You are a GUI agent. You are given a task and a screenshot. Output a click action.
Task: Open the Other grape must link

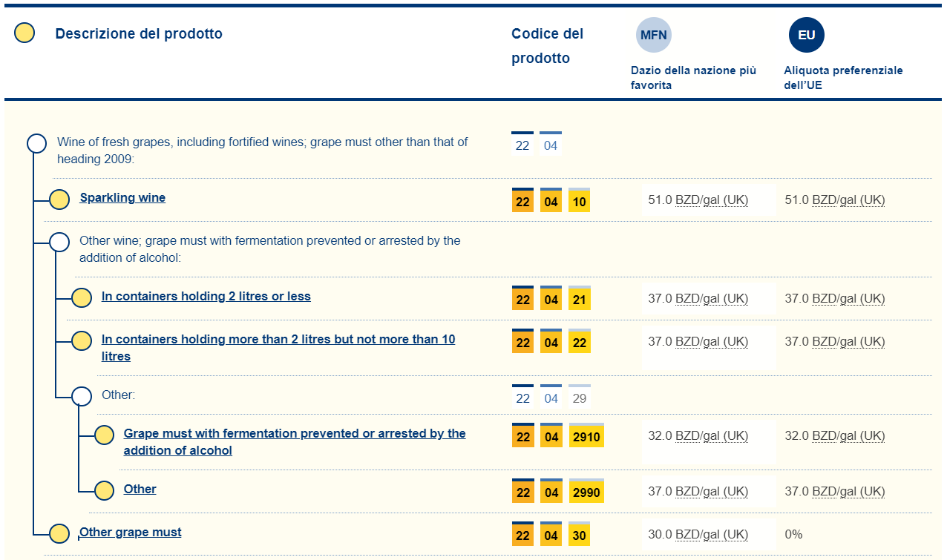[x=131, y=533]
